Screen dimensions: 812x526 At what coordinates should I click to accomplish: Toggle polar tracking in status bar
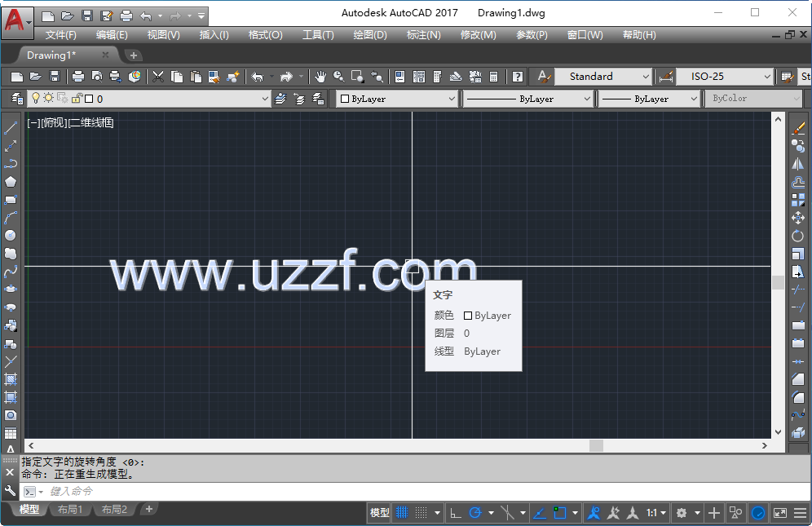click(x=474, y=512)
